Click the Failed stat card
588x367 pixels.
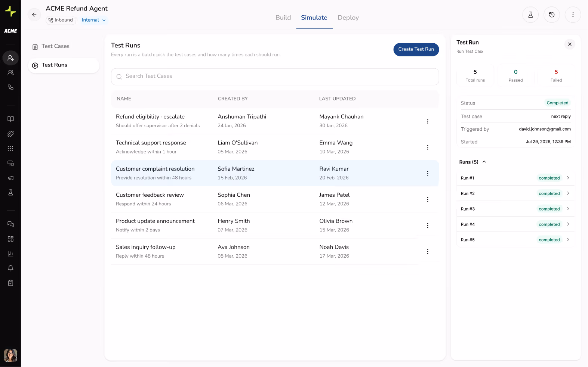pos(556,75)
